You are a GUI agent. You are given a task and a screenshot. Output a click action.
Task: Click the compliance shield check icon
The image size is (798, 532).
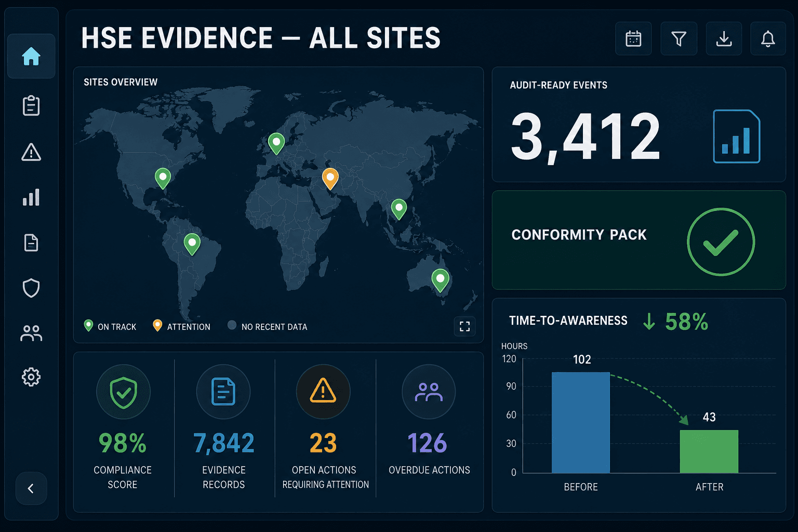click(123, 392)
